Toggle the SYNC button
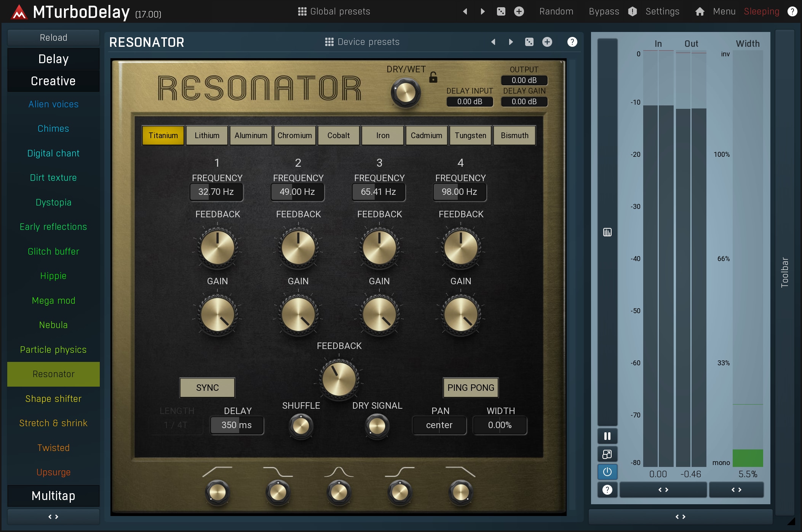 point(207,387)
